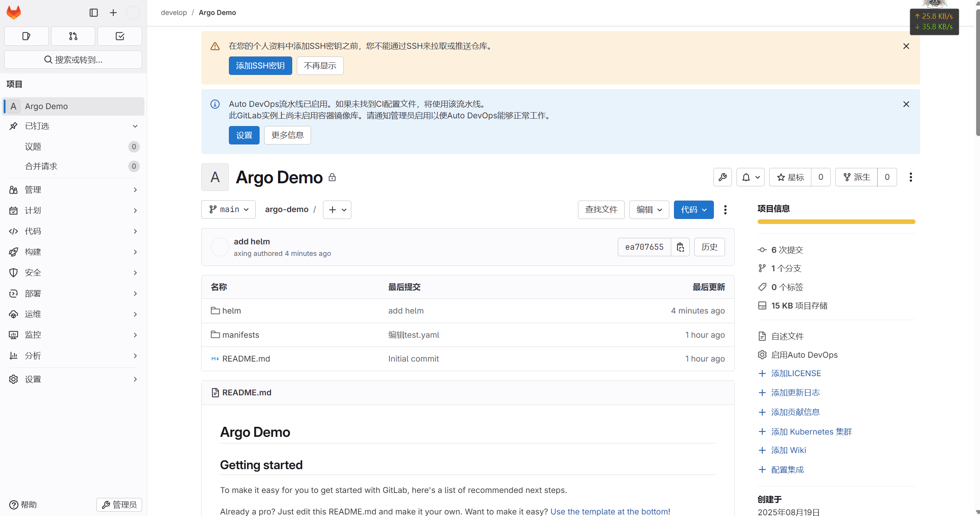This screenshot has height=516, width=980.
Task: Click the 不再显示 button
Action: pyautogui.click(x=320, y=66)
